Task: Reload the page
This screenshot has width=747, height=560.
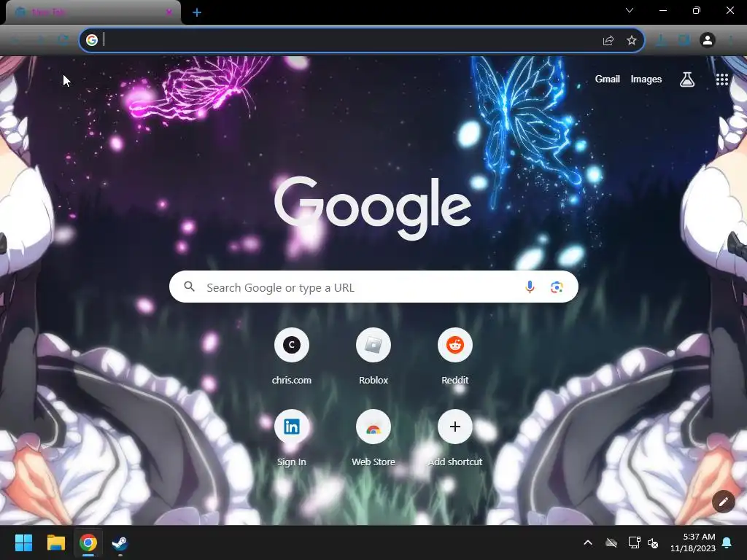Action: 63,41
